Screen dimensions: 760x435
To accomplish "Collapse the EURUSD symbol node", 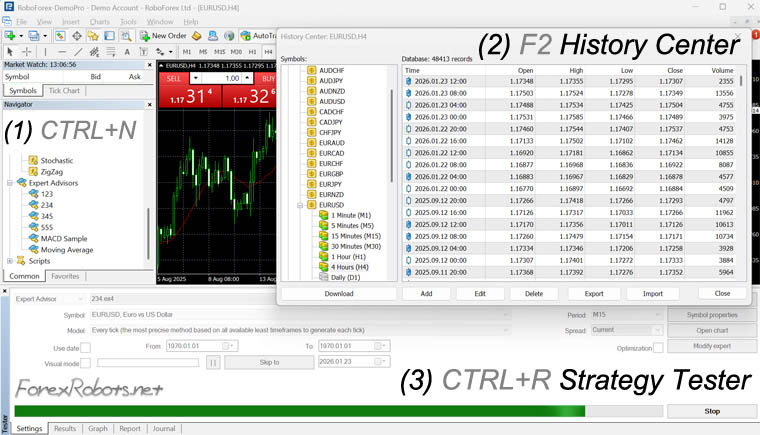I will pyautogui.click(x=300, y=205).
